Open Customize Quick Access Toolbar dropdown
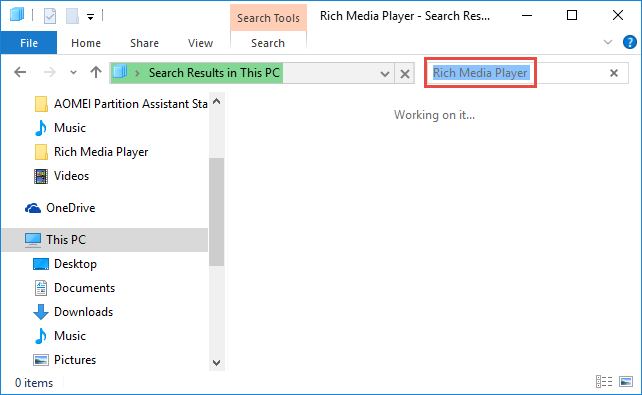 pyautogui.click(x=90, y=17)
